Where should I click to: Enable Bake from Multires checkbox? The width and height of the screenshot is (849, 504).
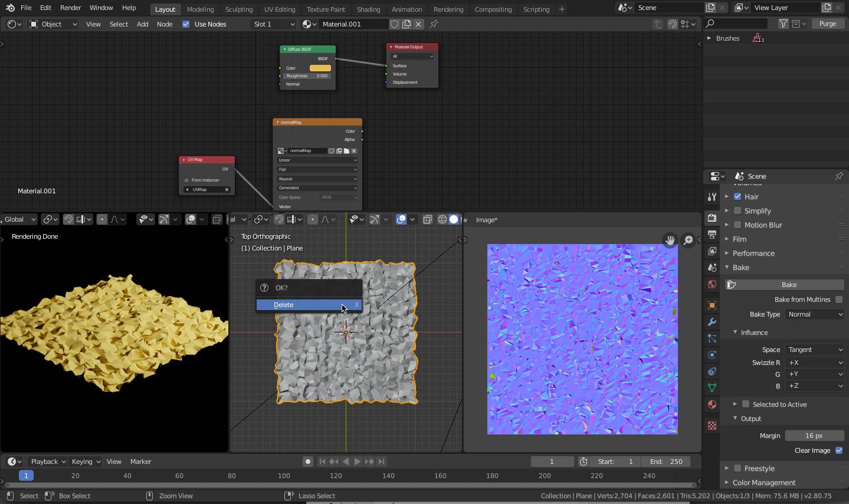point(839,299)
